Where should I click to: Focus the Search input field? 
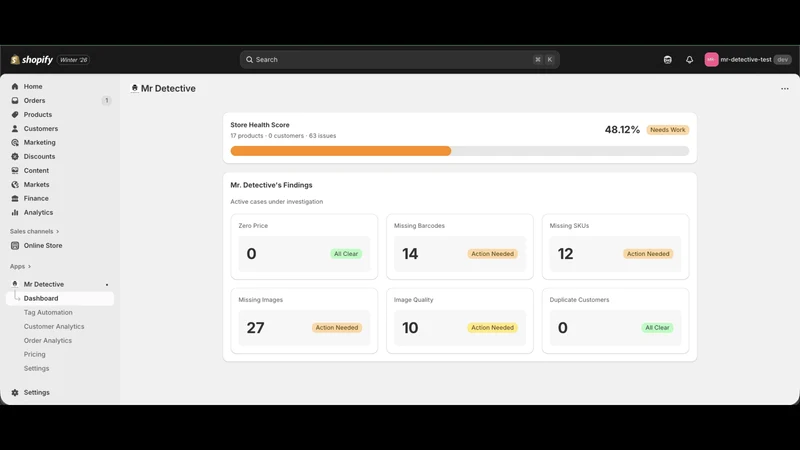click(399, 60)
